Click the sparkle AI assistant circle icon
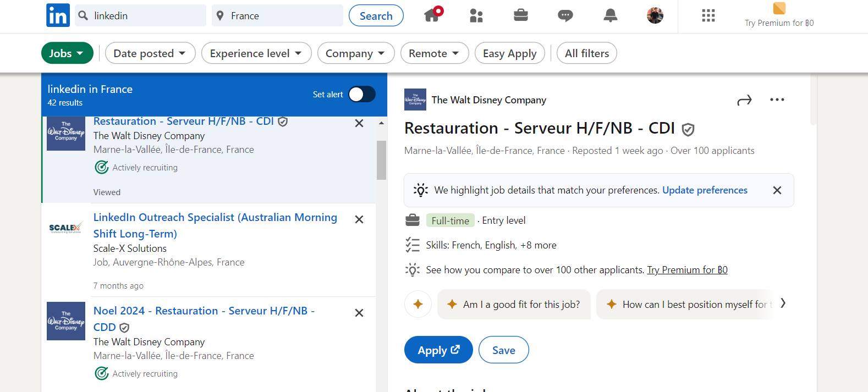This screenshot has width=868, height=392. (x=418, y=304)
